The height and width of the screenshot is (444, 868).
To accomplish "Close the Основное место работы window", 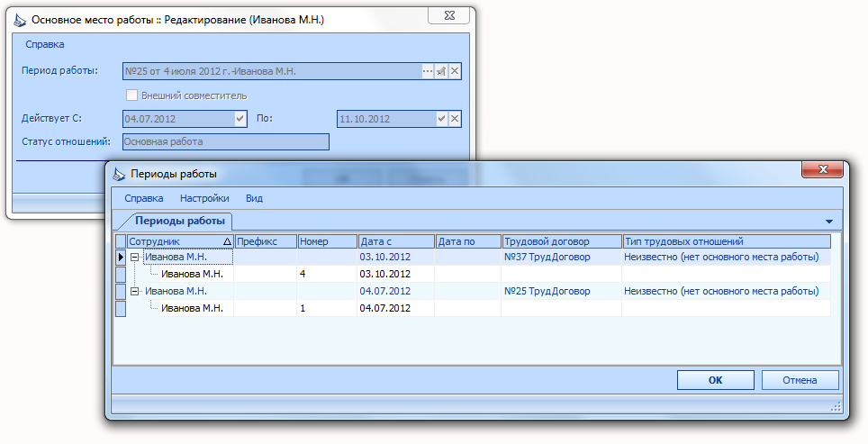I will [449, 15].
